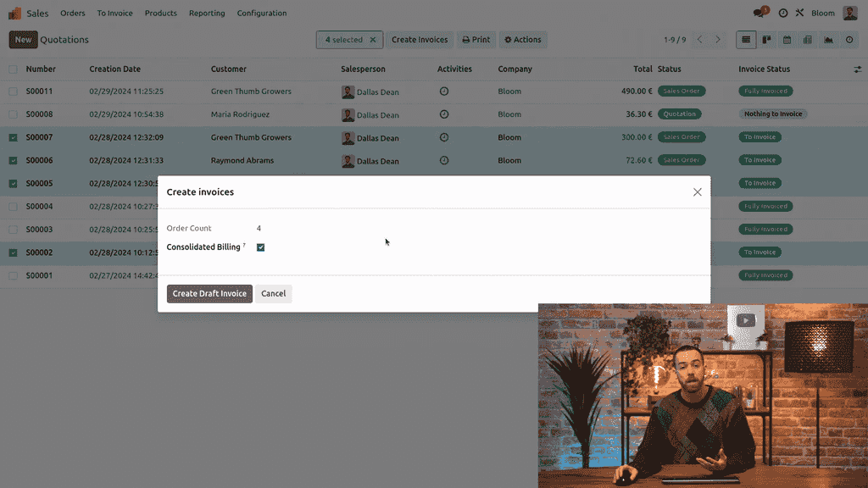Screen dimensions: 868x488
Task: Open the discuss messages icon
Action: click(x=759, y=14)
